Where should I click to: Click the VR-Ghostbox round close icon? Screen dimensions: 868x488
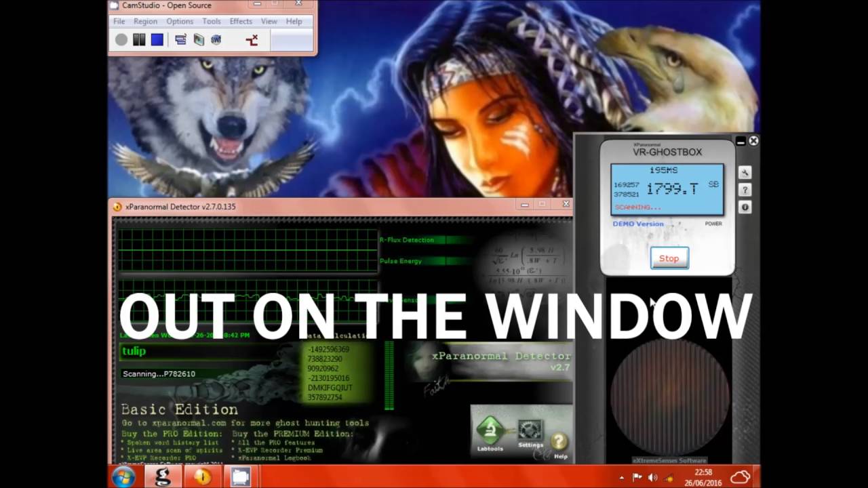pyautogui.click(x=753, y=141)
